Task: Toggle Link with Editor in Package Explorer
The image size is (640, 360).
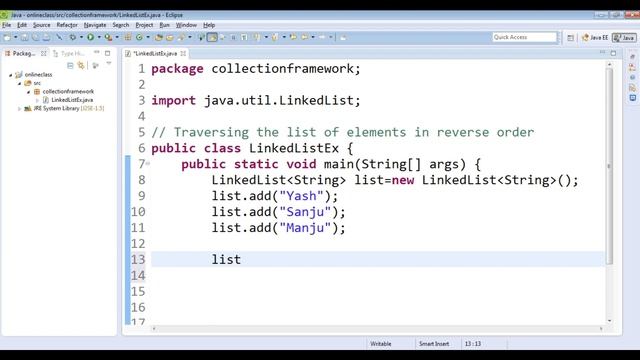Action: coord(81,65)
